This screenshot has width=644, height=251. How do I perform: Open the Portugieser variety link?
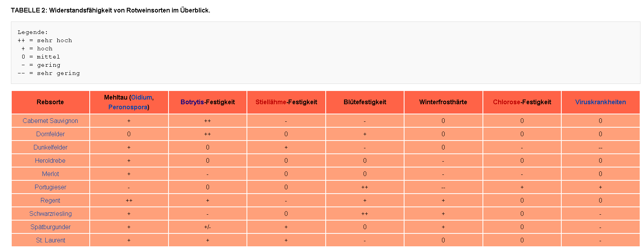pyautogui.click(x=50, y=187)
